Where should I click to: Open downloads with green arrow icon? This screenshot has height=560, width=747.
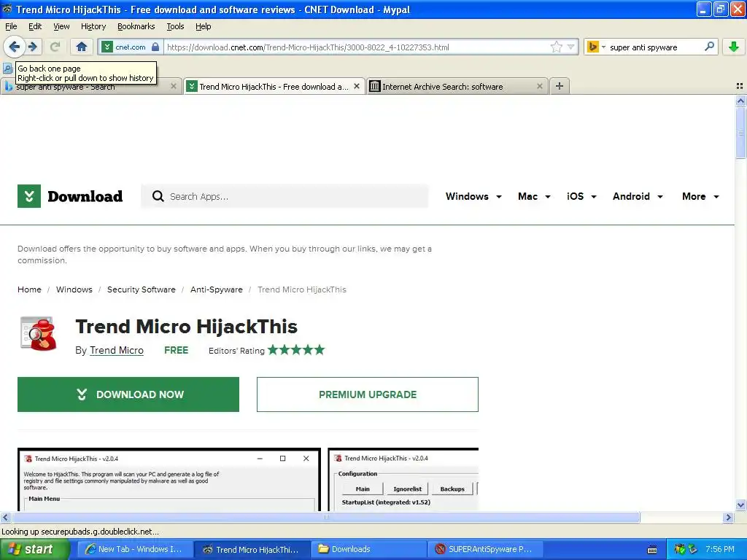point(734,47)
